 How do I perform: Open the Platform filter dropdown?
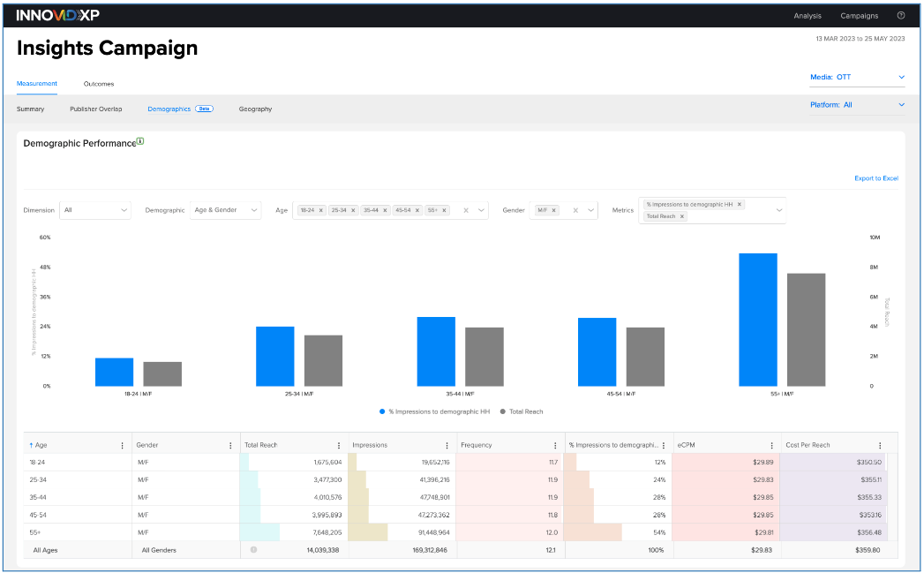point(856,104)
